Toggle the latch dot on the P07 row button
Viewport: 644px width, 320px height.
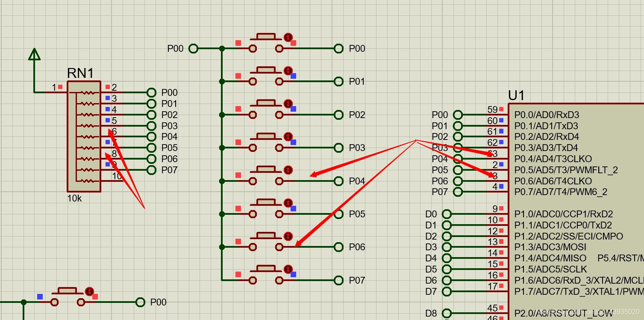(288, 269)
